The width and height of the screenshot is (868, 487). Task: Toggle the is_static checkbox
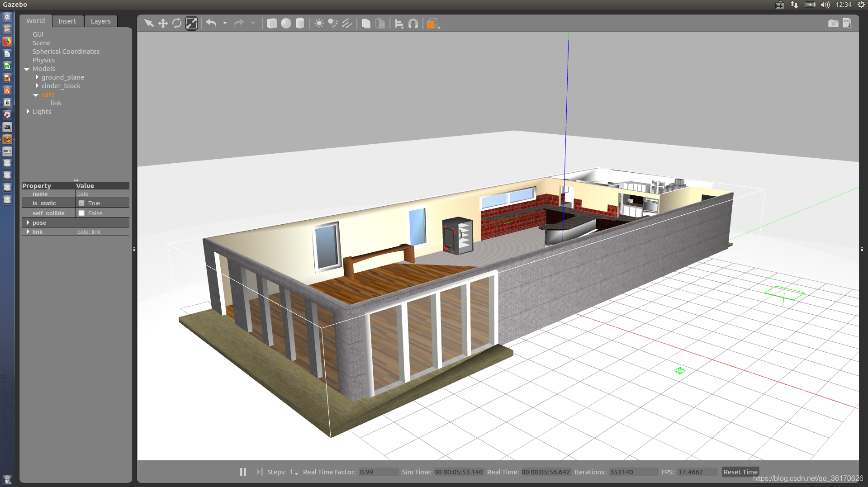point(81,203)
